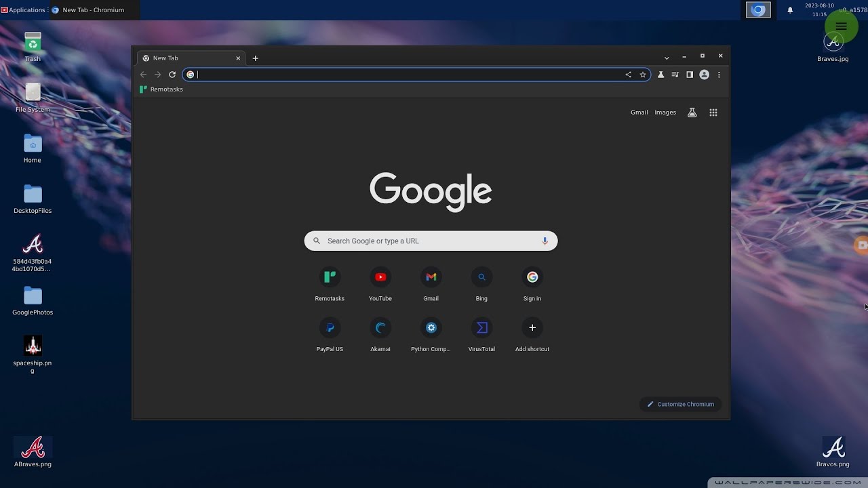Select the Trash desktop icon
868x488 pixels.
33,47
